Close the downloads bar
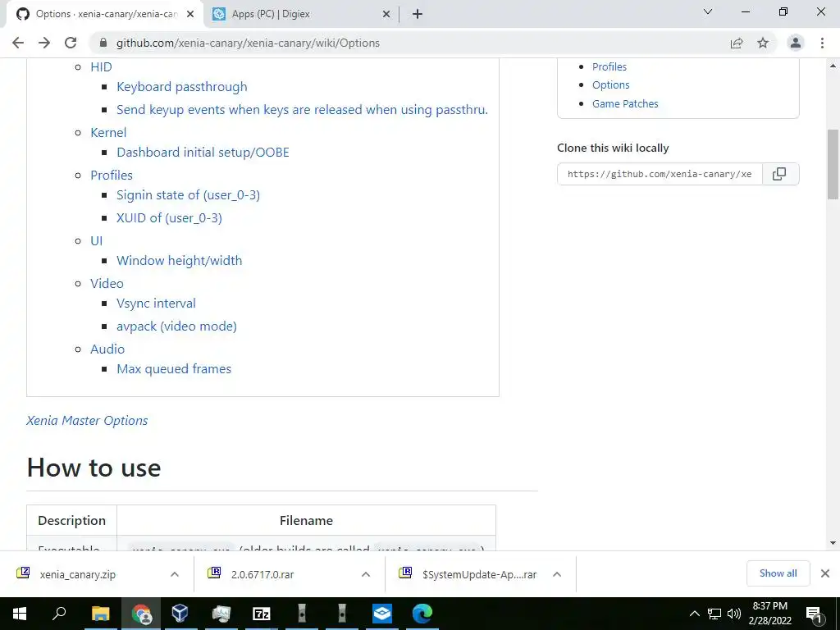Screen dimensions: 840x630 [x=825, y=573]
